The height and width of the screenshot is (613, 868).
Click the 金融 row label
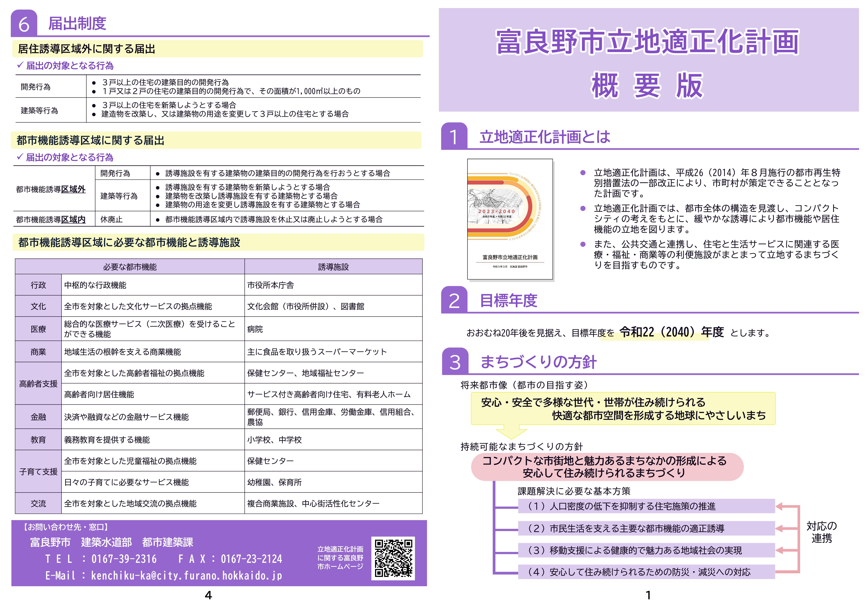coord(38,417)
